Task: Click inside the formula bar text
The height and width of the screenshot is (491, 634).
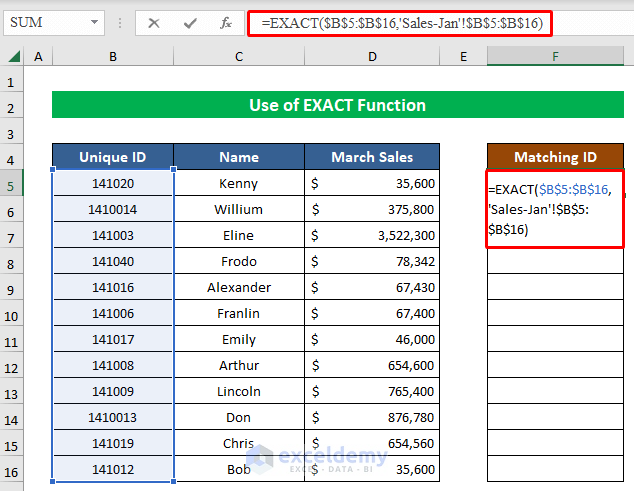Action: click(400, 23)
